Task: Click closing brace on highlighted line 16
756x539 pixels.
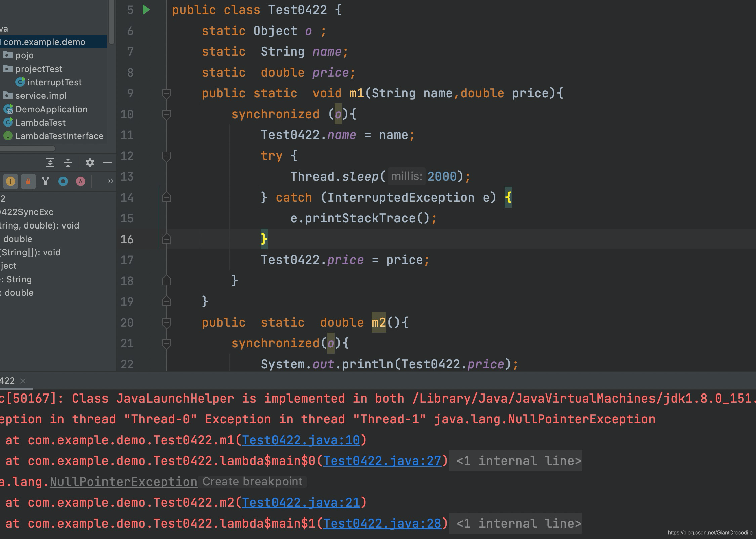Action: point(264,239)
